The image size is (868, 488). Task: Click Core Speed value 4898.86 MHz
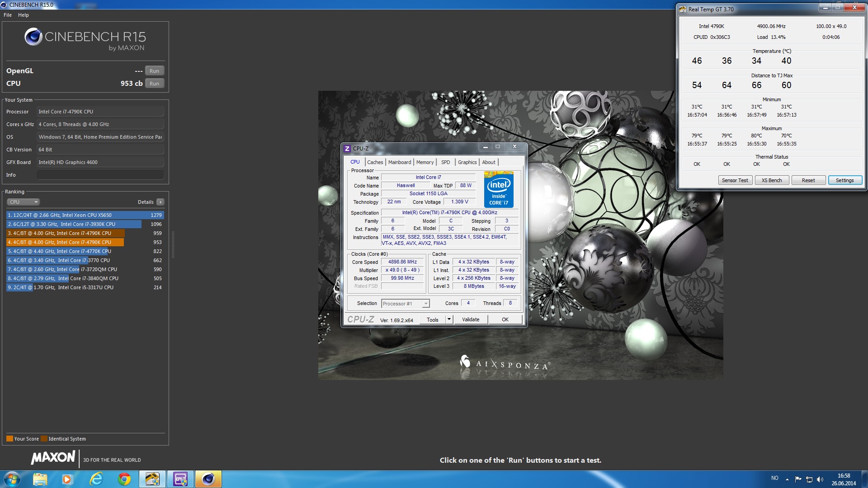point(402,262)
